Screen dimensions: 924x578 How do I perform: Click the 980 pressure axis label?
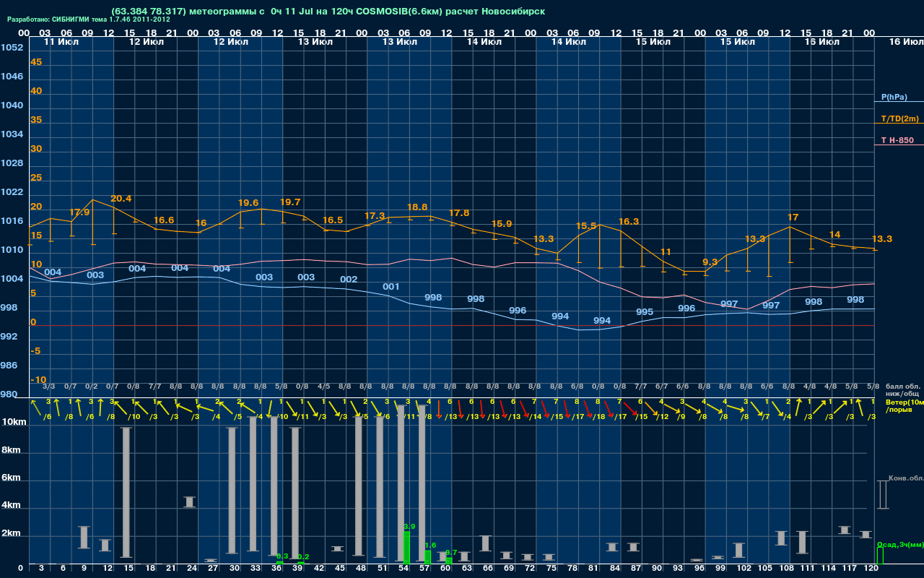(9, 394)
